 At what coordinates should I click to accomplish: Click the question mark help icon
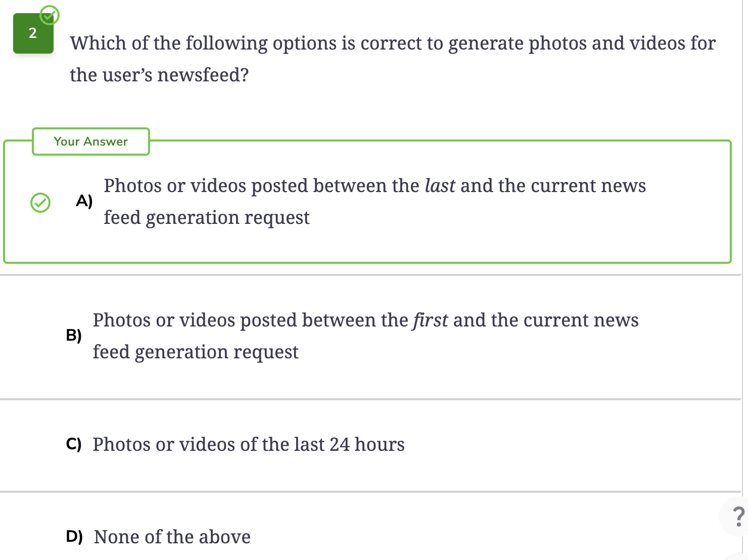pos(738,517)
